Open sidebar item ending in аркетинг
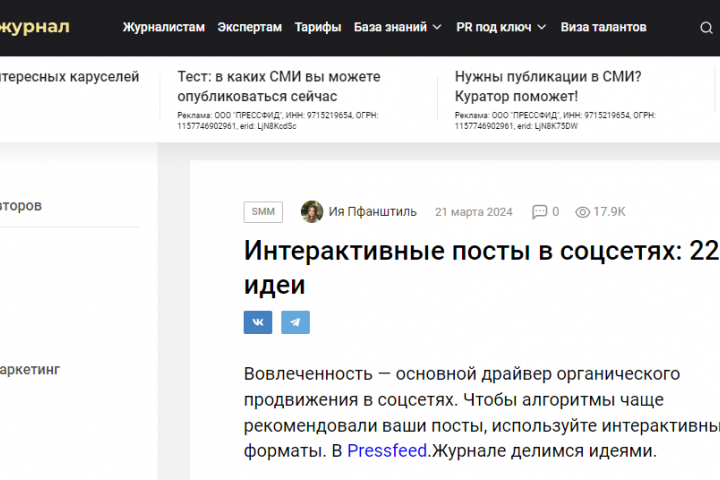720x480 pixels. point(30,369)
